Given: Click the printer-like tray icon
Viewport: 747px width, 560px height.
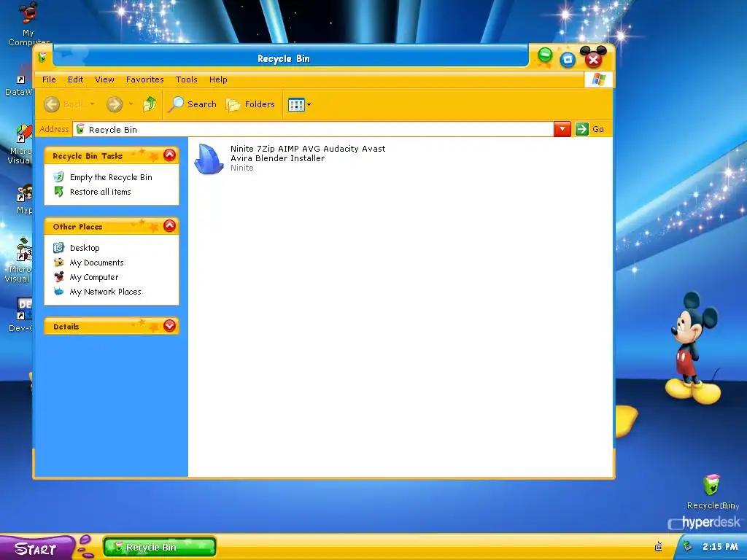Looking at the screenshot, I should click(x=659, y=547).
